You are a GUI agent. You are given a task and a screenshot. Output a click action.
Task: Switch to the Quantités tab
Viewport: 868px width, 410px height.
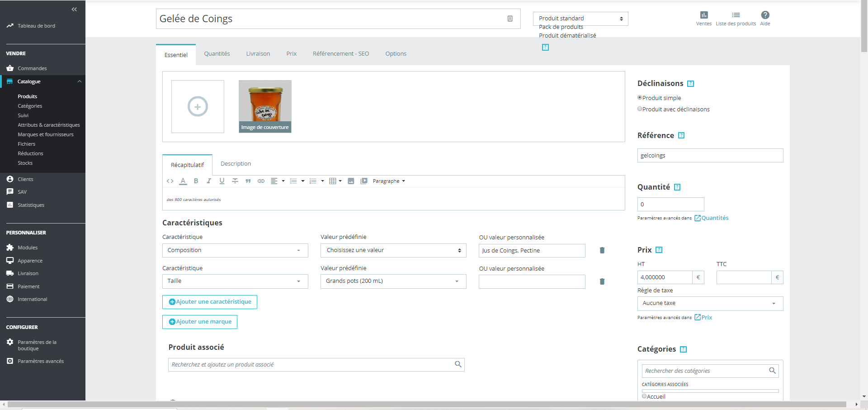[217, 54]
